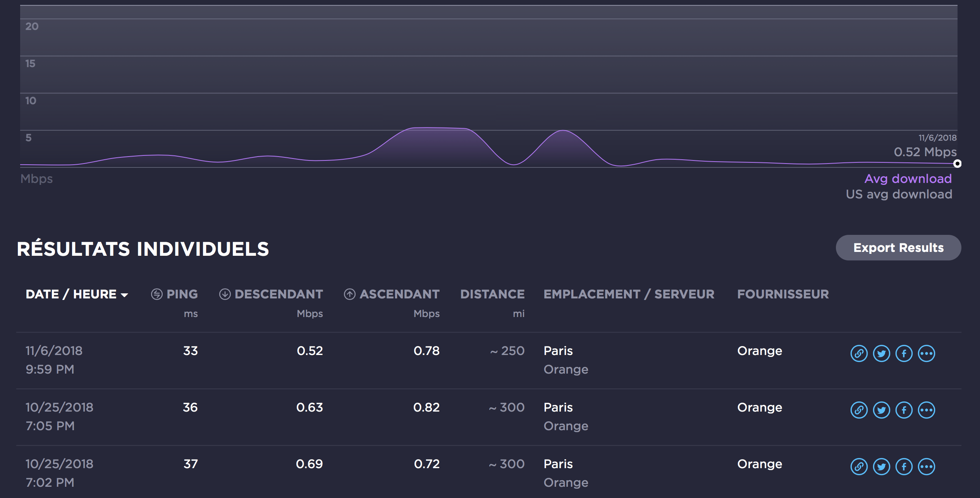Sort results by Ping column
Viewport: 980px width, 498px height.
[x=182, y=294]
